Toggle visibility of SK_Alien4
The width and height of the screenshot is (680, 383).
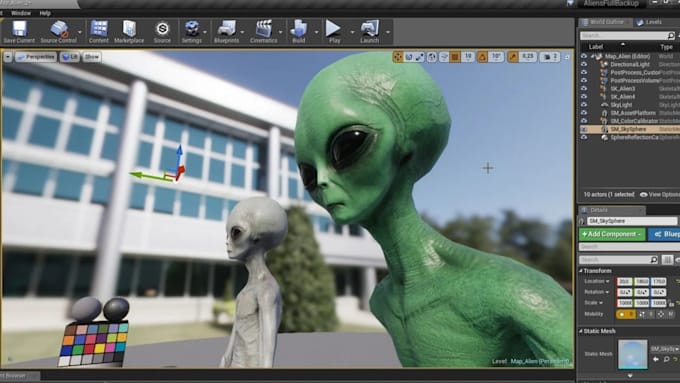coord(584,97)
